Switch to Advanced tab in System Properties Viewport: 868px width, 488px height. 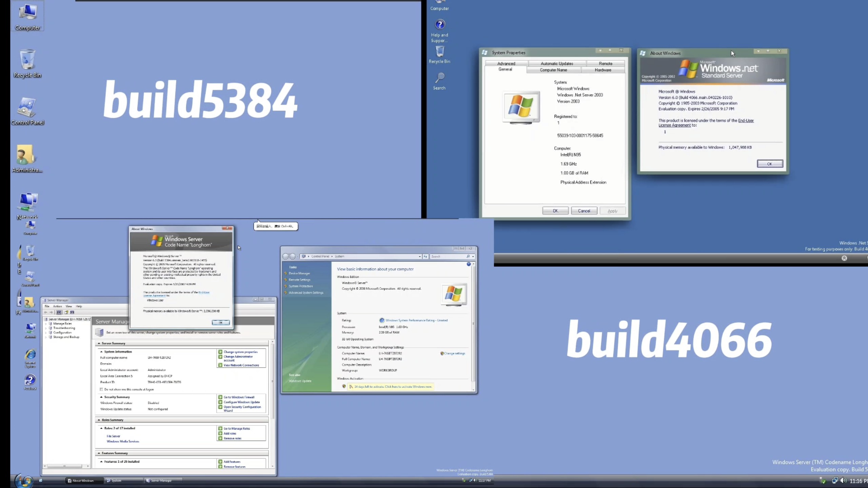coord(506,63)
